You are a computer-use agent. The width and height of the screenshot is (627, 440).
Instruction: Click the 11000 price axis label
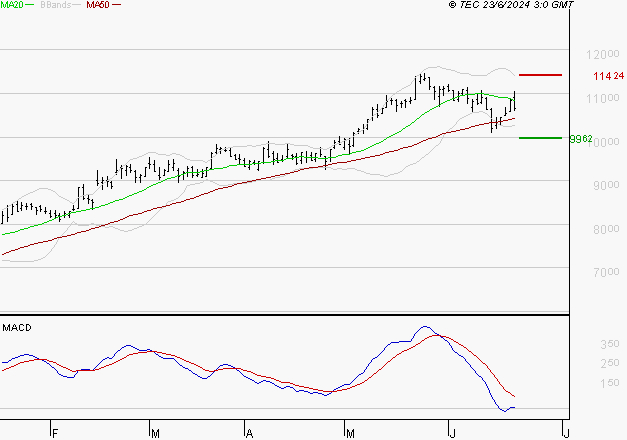[603, 98]
